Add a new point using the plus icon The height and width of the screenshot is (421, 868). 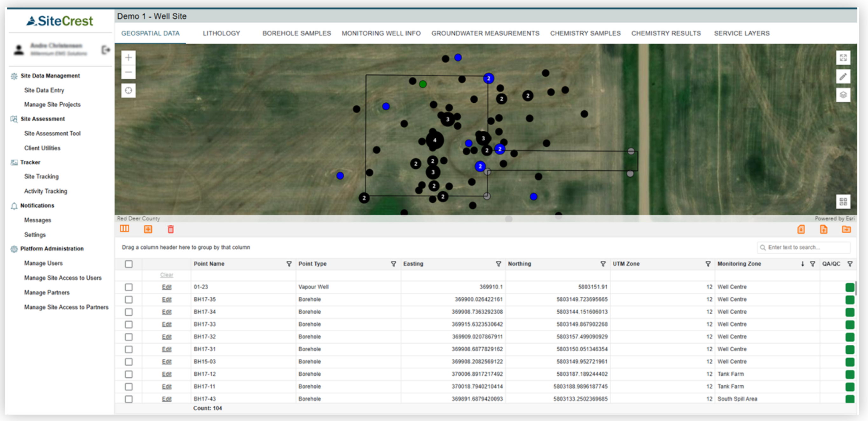pos(148,229)
